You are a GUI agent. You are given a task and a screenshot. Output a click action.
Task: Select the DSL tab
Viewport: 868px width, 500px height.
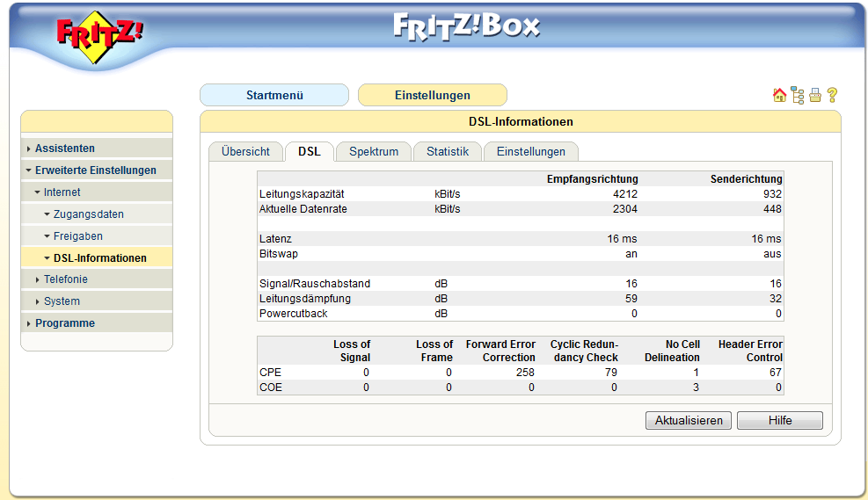tap(310, 151)
